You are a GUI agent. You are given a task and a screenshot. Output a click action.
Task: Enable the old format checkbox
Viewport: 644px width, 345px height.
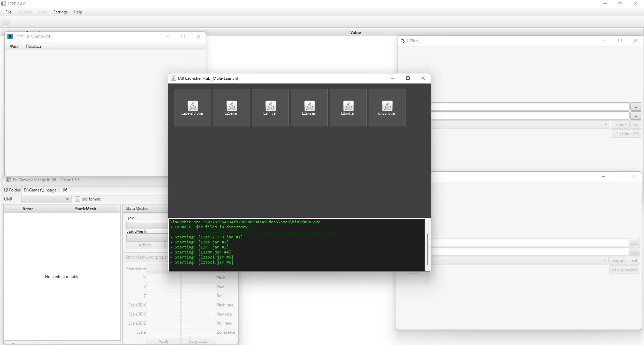pyautogui.click(x=77, y=199)
